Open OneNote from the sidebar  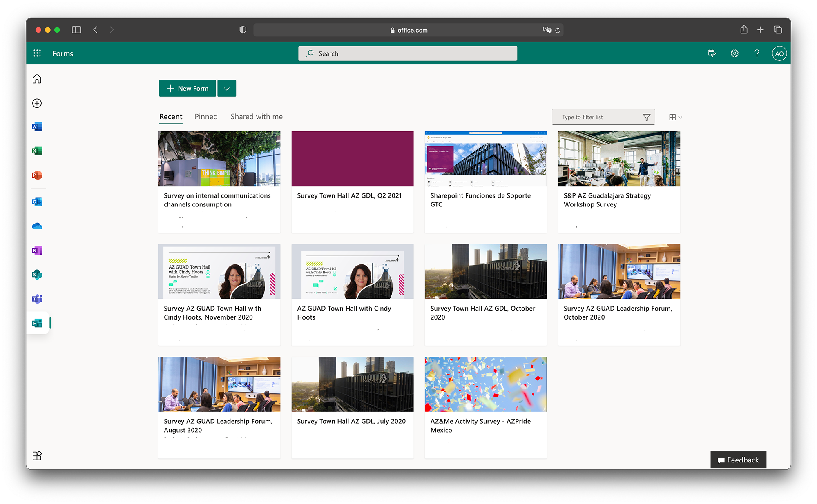(x=37, y=251)
